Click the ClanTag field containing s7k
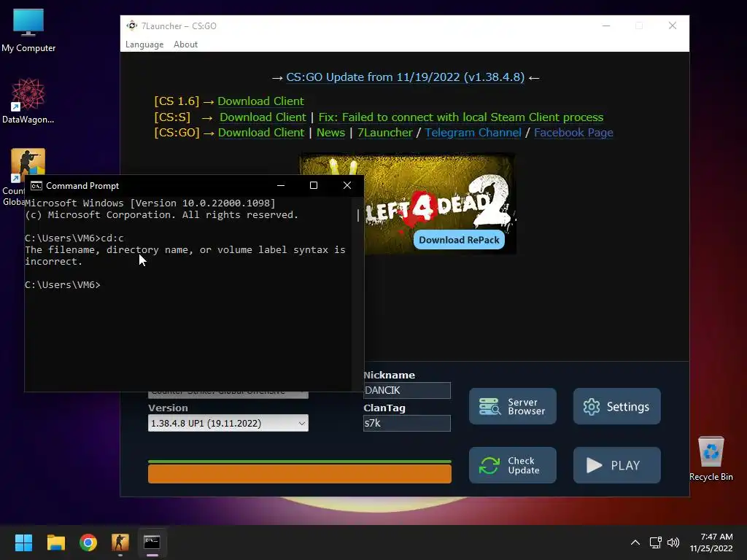 (407, 423)
